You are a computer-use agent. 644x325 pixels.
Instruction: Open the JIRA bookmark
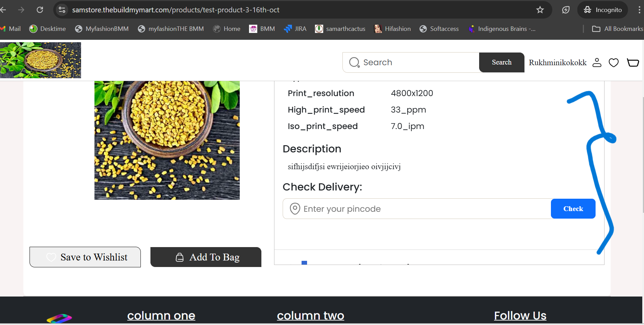(x=295, y=29)
